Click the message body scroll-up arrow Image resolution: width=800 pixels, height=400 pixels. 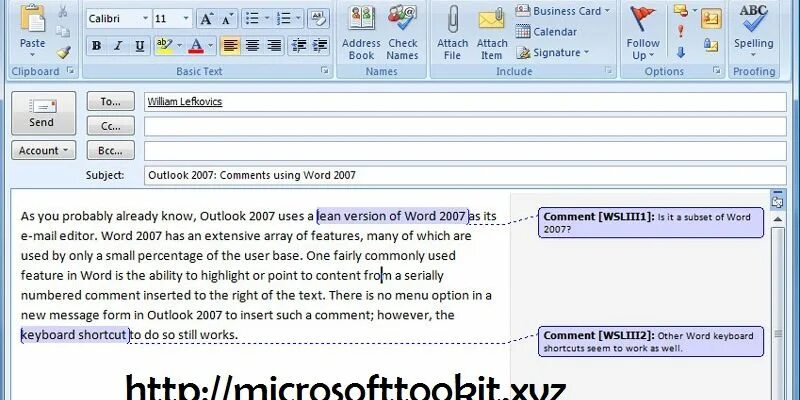tap(778, 219)
